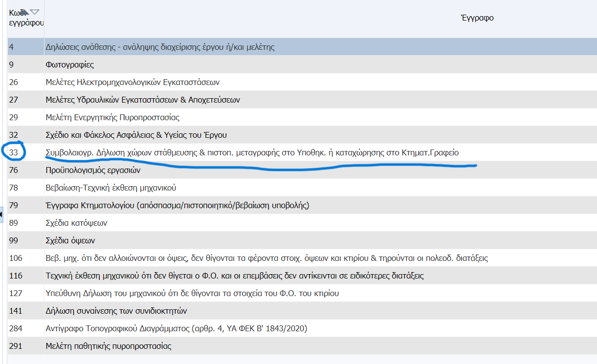This screenshot has width=597, height=364.
Task: Click the 'Βεβαίωση-Τεχνική έκθεση μηχανικού' row
Action: click(x=111, y=188)
